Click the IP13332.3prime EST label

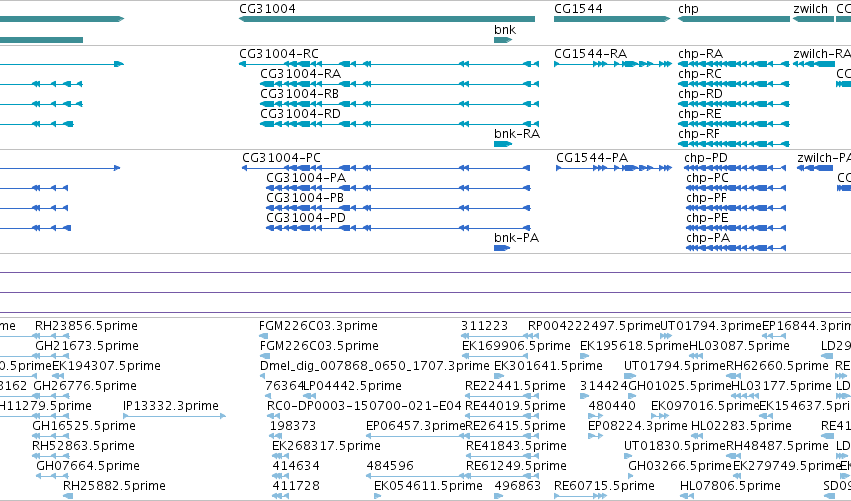click(171, 407)
